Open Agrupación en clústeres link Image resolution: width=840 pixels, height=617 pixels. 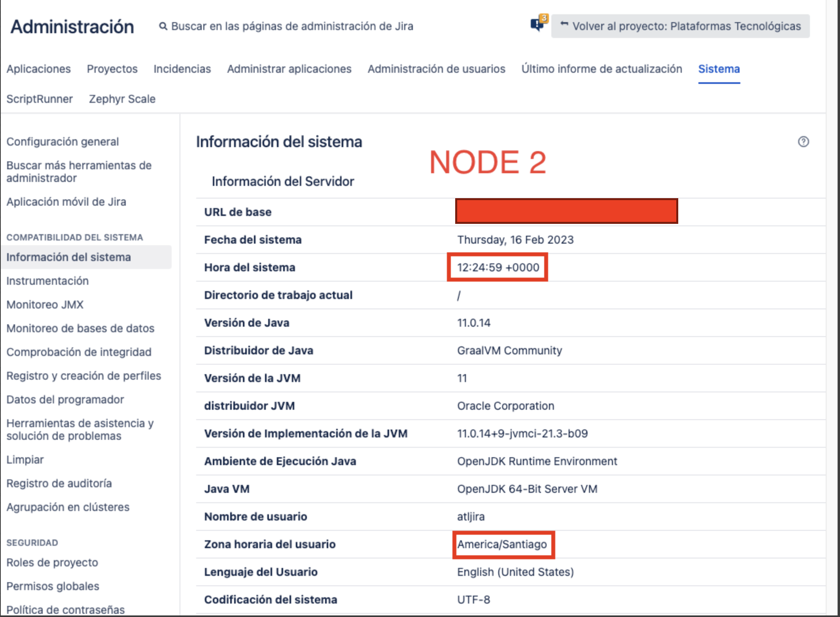pyautogui.click(x=68, y=507)
